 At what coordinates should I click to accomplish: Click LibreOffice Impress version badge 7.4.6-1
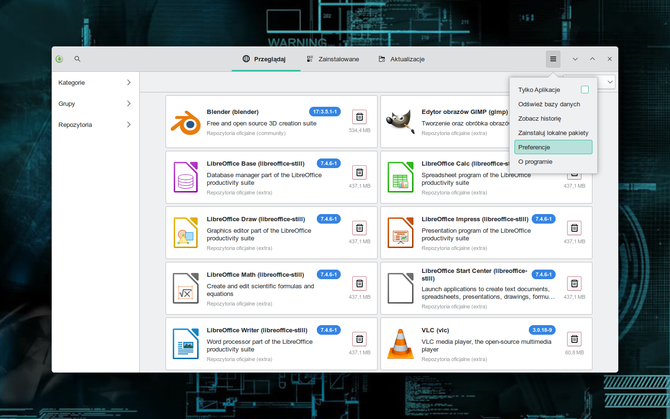point(544,219)
